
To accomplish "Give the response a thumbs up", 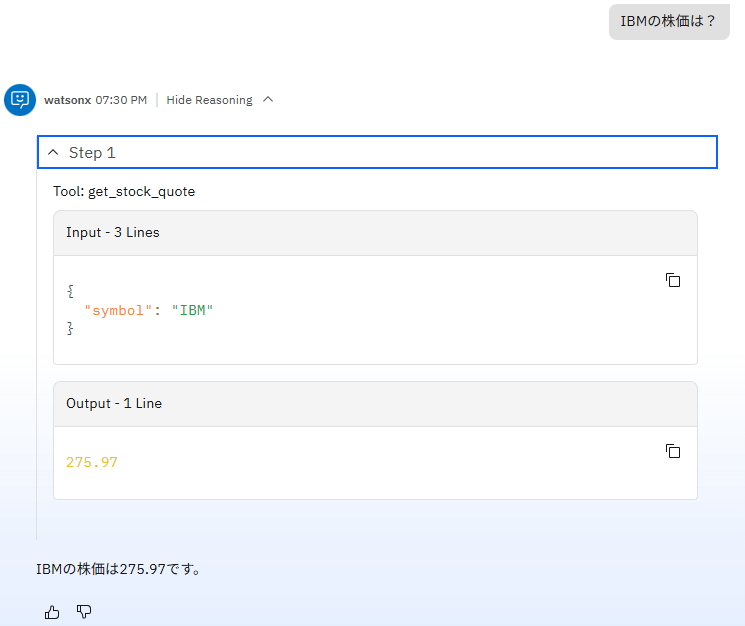I will pos(52,612).
